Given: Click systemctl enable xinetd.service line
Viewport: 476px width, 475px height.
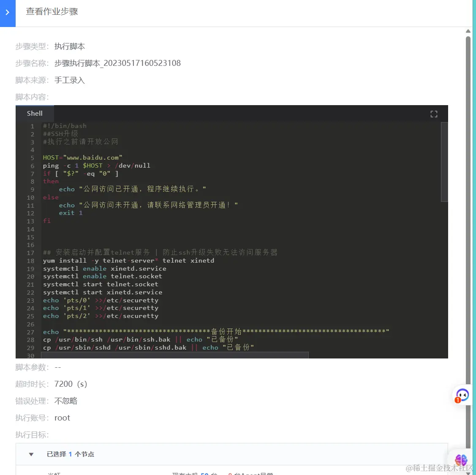Looking at the screenshot, I should pos(104,269).
